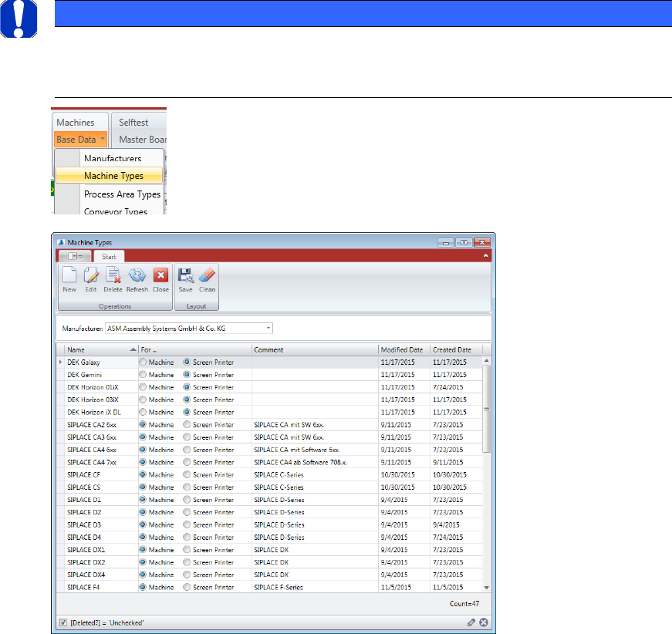Screen dimensions: 672x634
Task: Maximize the Machine Types window
Action: pyautogui.click(x=464, y=242)
